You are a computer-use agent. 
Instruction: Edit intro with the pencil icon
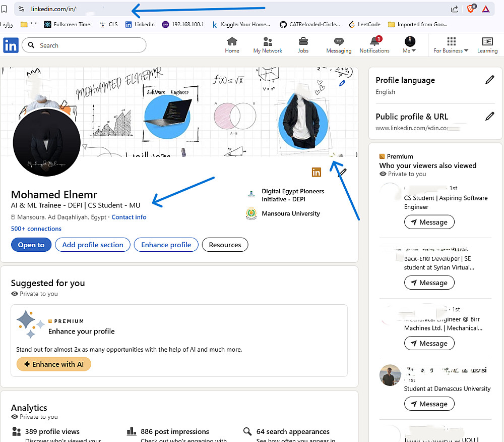pyautogui.click(x=342, y=173)
